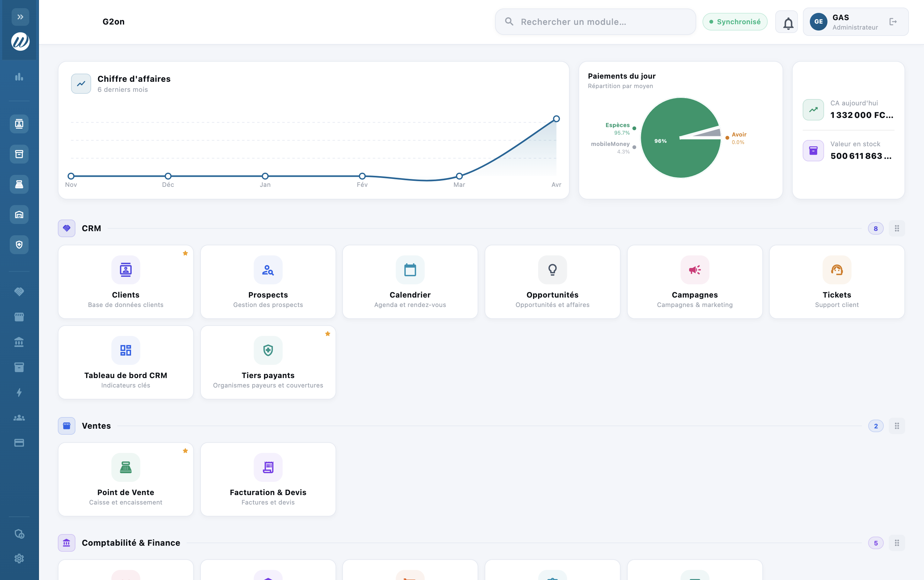Click the W logo in the sidebar
Image resolution: width=924 pixels, height=580 pixels.
[x=20, y=41]
